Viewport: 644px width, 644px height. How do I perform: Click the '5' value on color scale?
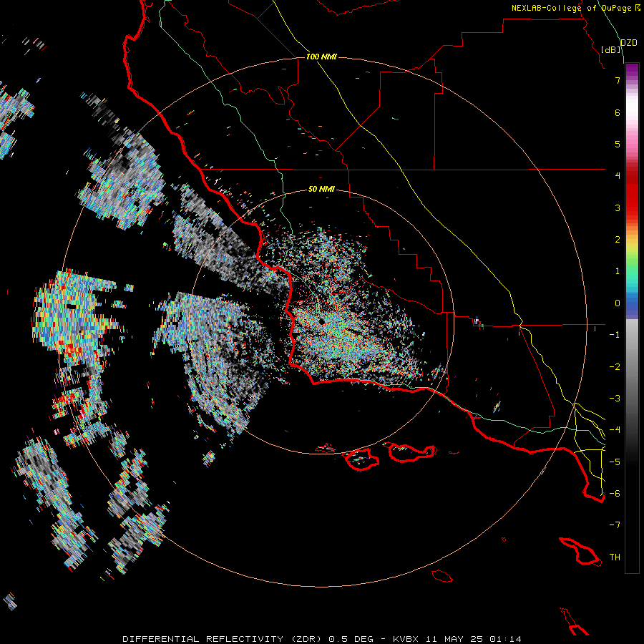click(x=618, y=144)
